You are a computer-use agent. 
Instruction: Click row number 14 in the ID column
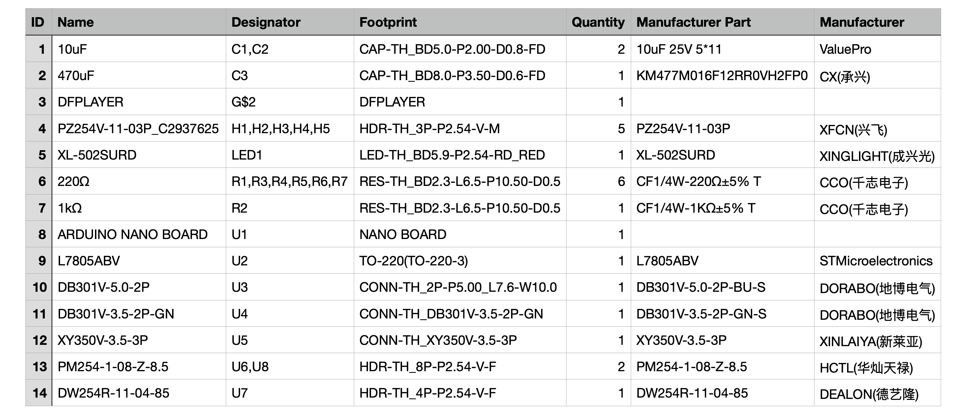(x=39, y=393)
